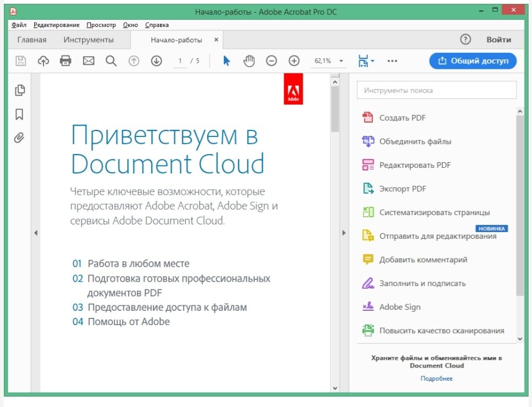Collapse the left navigation pane arrow
The height and width of the screenshot is (407, 532).
36,233
